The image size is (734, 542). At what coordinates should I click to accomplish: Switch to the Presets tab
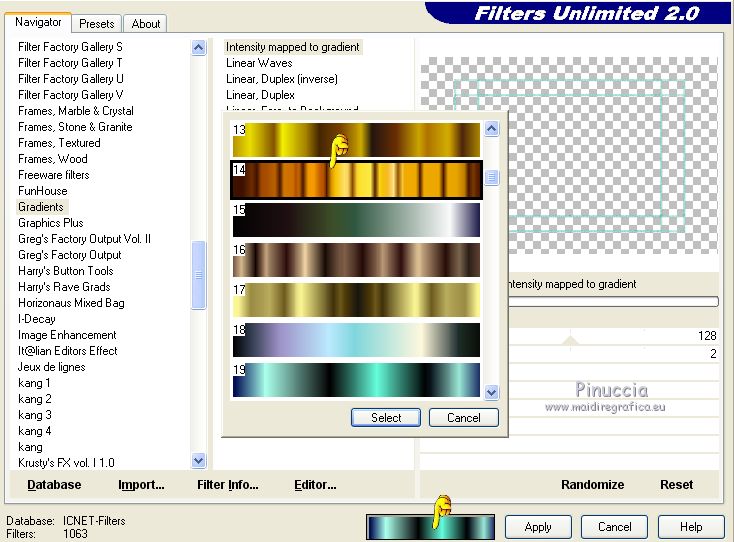(x=97, y=23)
